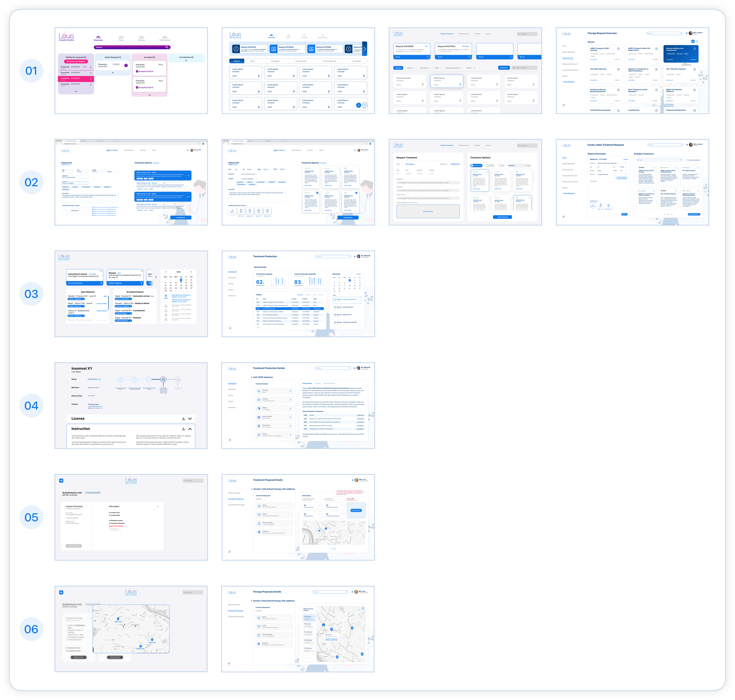Screen dimensions: 735x700
Task: Click the magnifier icon in the purple Search bar
Action: pos(167,47)
